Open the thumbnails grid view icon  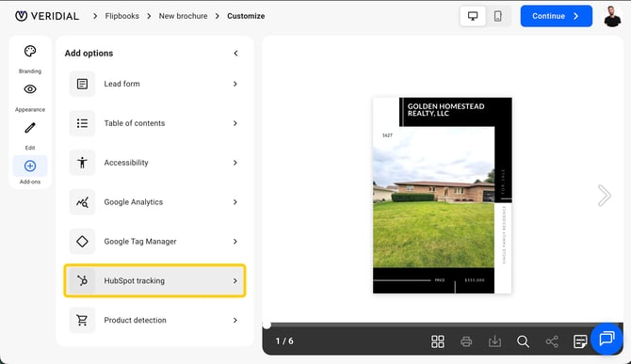[437, 341]
